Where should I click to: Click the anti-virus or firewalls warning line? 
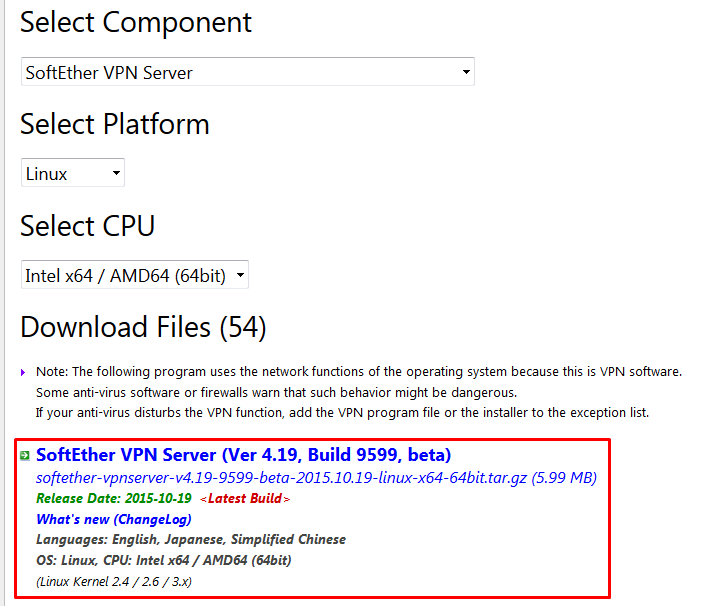[x=276, y=392]
